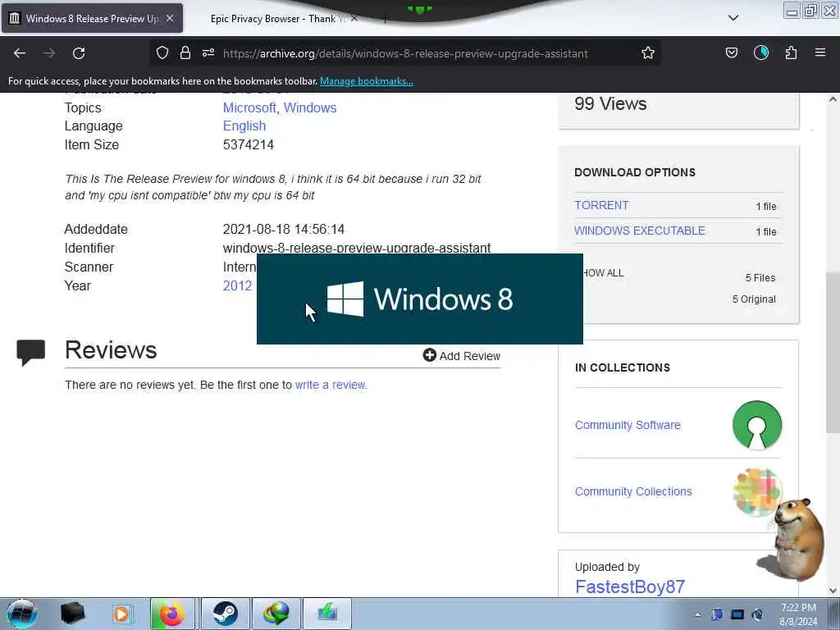Go back using the browser back arrow

tap(20, 53)
